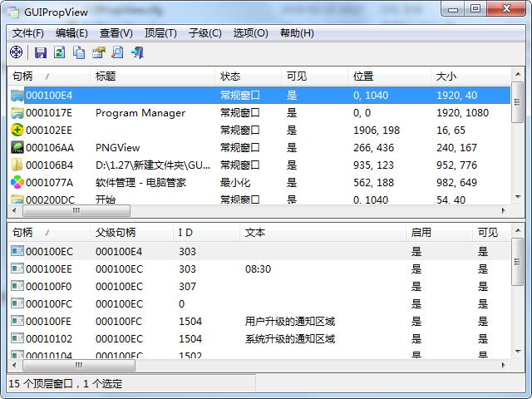This screenshot has height=399, width=532.
Task: Click ID value 307
Action: click(187, 287)
